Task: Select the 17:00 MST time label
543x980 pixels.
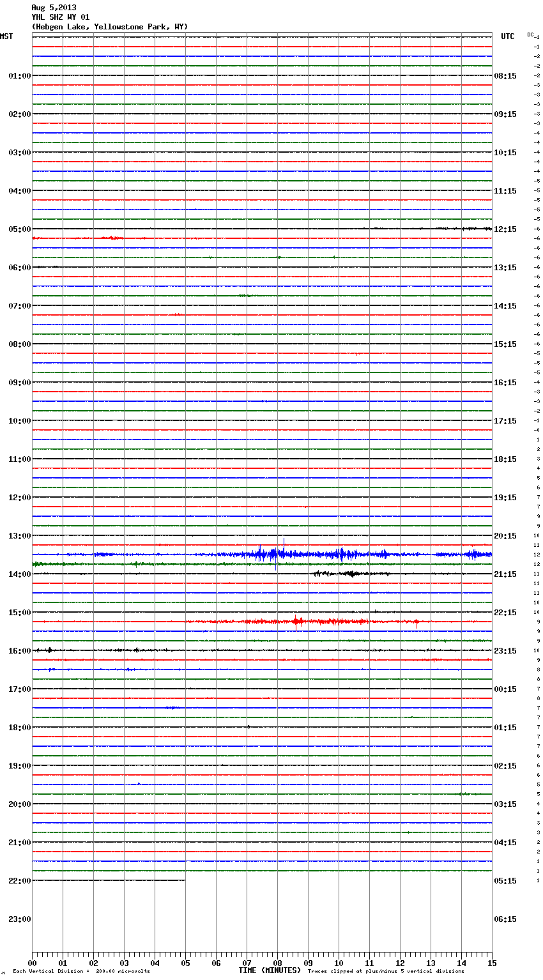Action: point(20,689)
